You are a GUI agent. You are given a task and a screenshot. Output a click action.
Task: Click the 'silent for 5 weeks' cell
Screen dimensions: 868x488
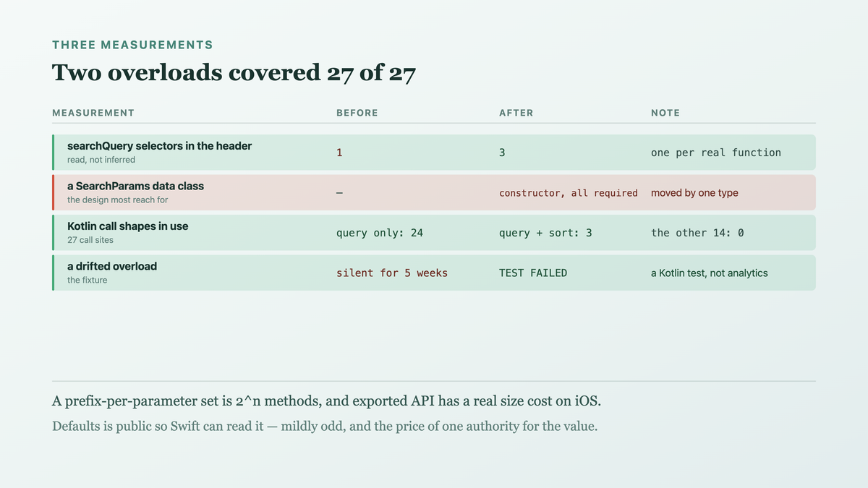click(x=392, y=273)
